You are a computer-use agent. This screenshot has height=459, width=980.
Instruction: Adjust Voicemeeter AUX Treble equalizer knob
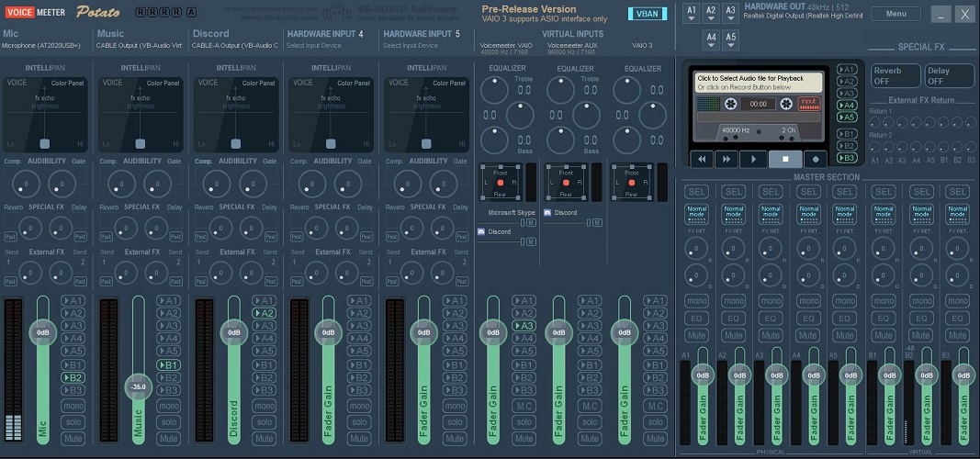(560, 90)
